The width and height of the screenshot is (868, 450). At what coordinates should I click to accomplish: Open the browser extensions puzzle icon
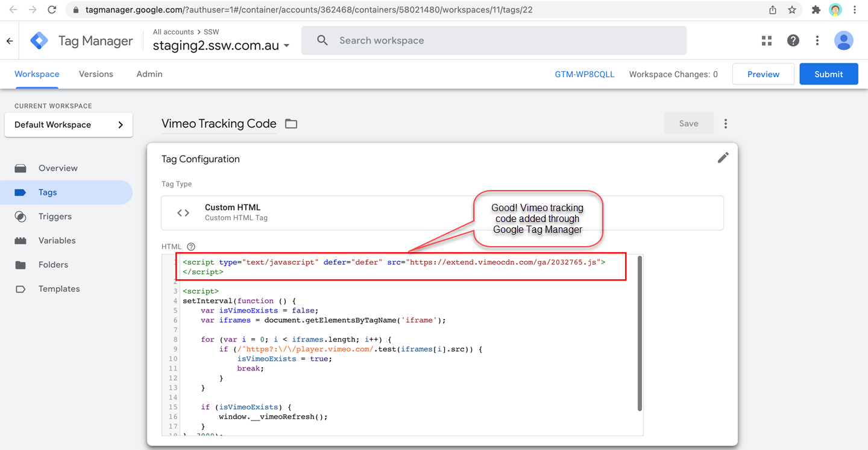tap(816, 10)
